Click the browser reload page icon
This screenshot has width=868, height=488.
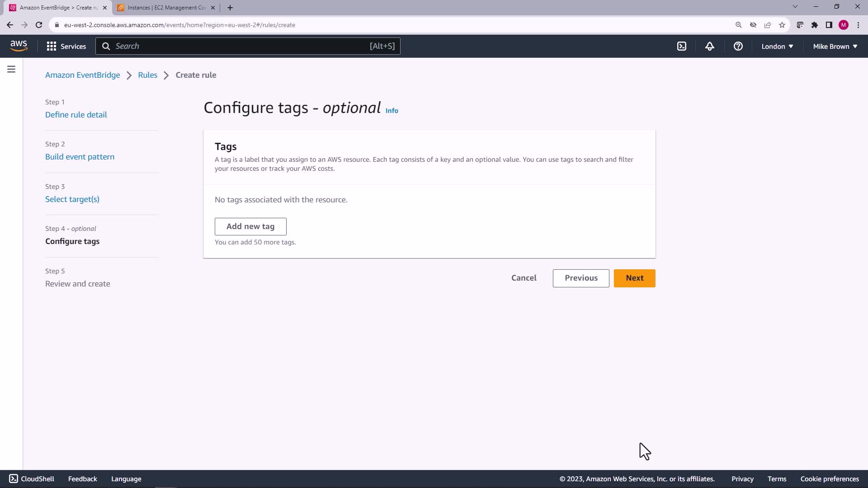coord(39,25)
